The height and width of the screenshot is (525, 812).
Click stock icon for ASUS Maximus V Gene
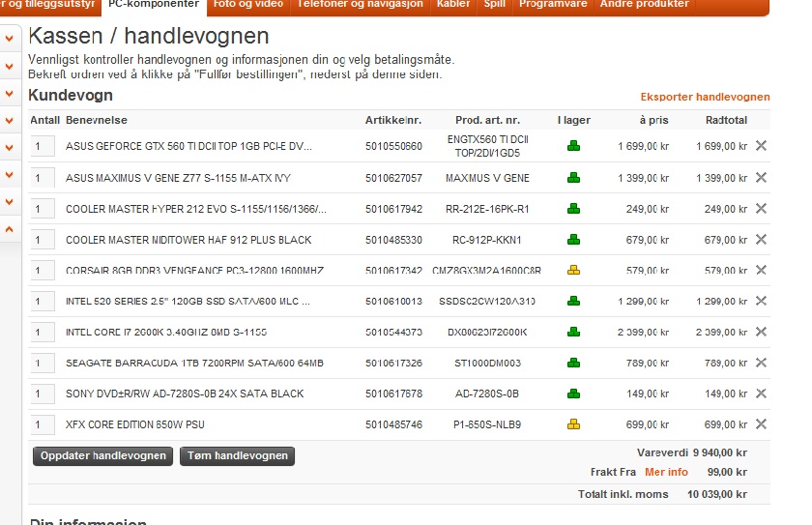[x=574, y=178]
